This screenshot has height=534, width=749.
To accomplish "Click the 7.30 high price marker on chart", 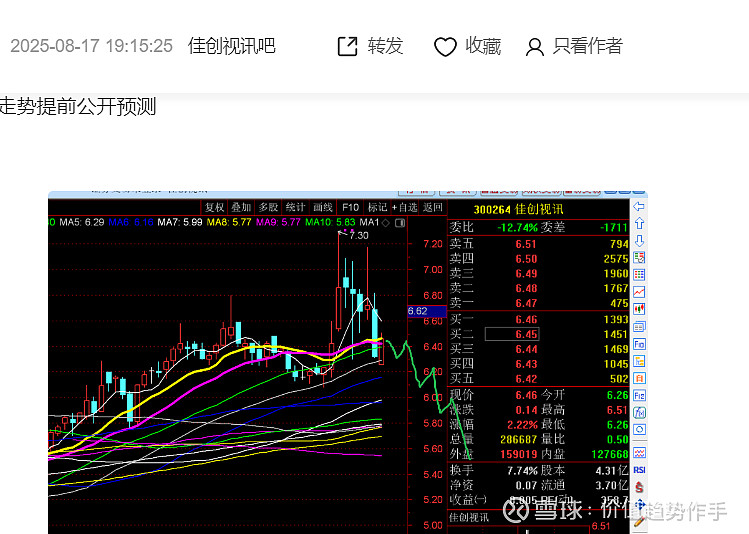I will point(358,235).
